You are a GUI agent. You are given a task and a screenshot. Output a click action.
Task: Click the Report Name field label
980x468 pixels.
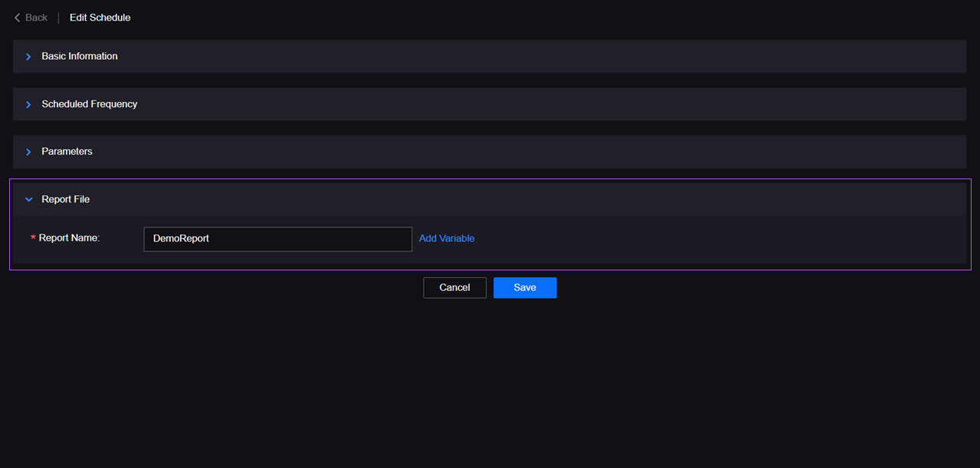click(x=69, y=238)
